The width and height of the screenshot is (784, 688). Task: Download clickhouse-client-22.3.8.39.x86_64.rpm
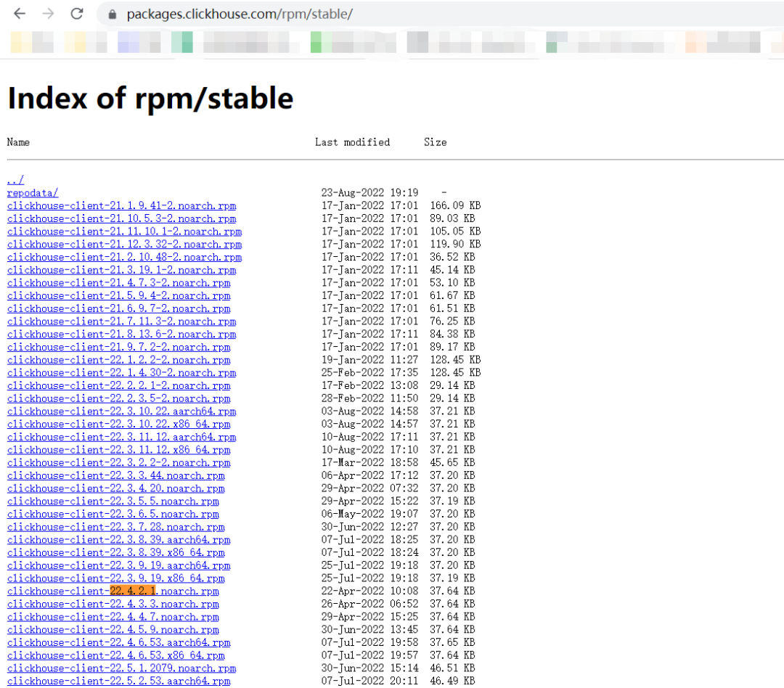(116, 552)
